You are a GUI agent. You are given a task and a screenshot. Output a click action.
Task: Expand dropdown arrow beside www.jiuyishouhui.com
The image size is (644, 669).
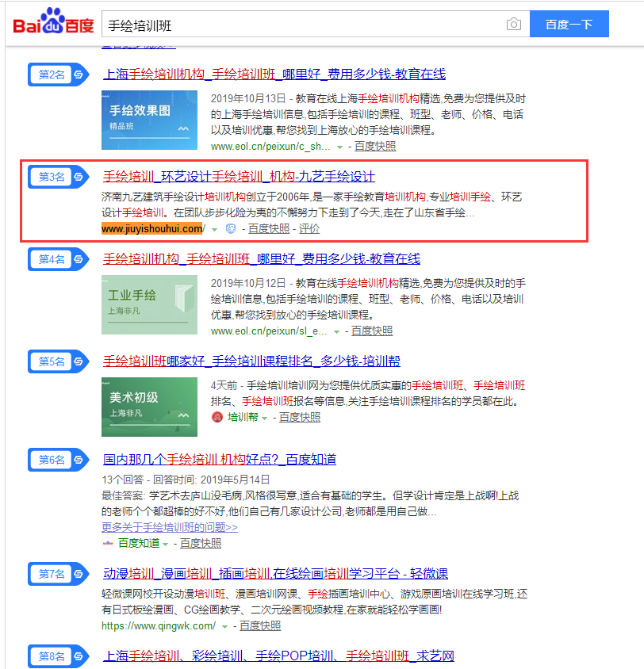[x=215, y=230]
